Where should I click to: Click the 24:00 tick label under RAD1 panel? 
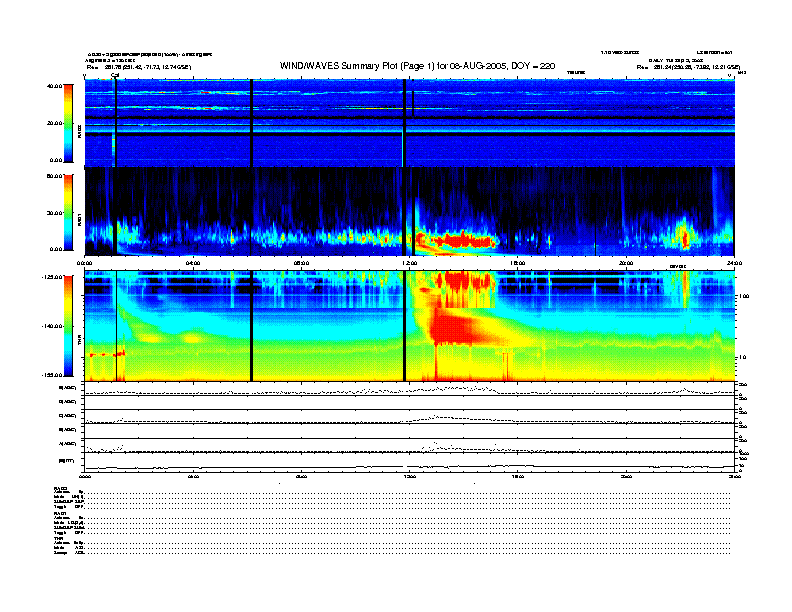click(x=734, y=263)
